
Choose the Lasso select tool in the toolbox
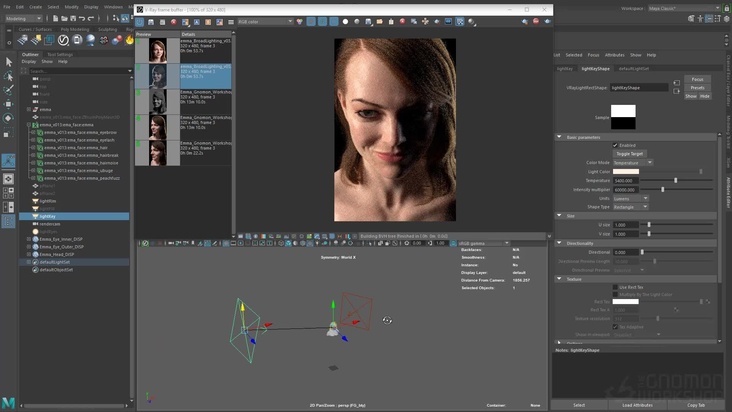(8, 76)
